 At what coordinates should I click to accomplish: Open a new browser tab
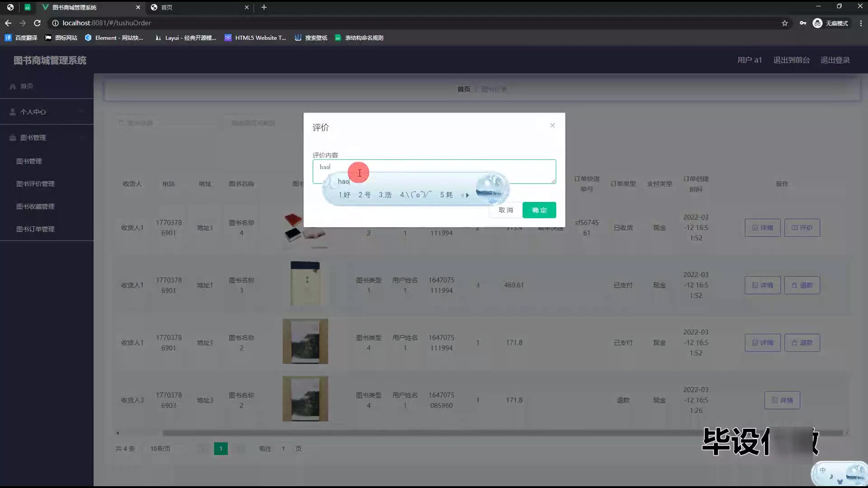pos(264,7)
